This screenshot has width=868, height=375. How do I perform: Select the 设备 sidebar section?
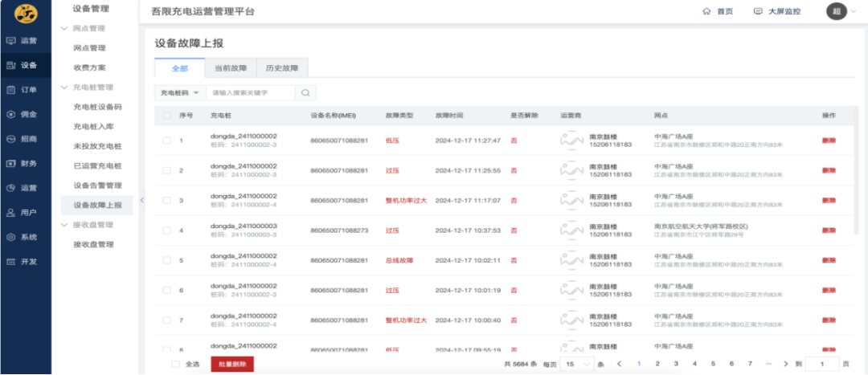click(26, 65)
